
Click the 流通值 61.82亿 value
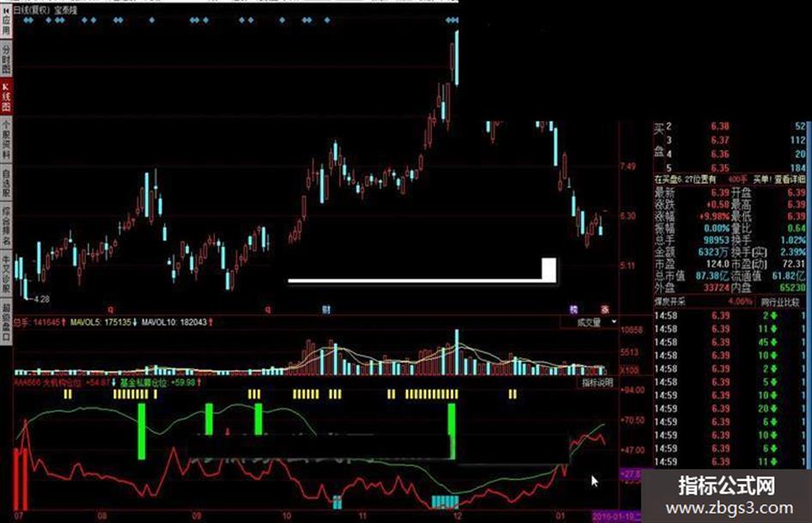(788, 276)
